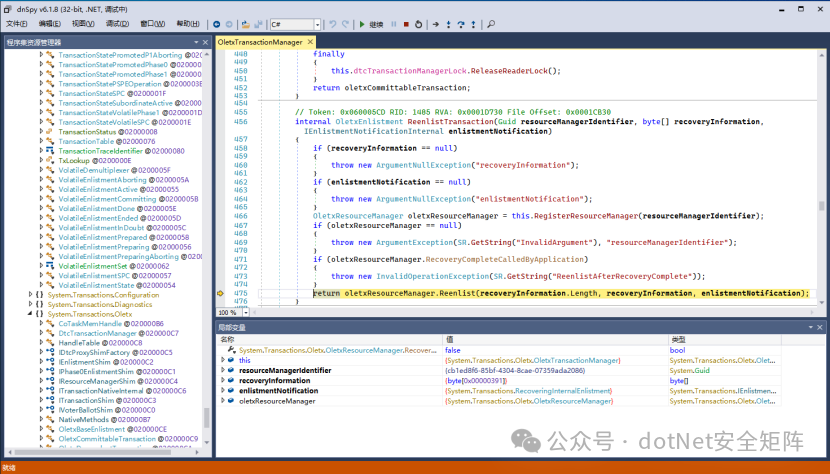
Task: Expand the TransactionTable class node
Action: point(41,141)
